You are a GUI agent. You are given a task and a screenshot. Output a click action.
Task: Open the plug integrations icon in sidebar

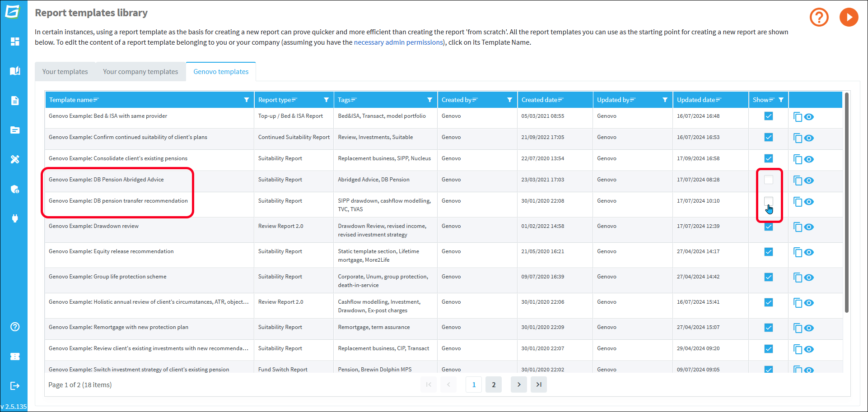pos(15,218)
